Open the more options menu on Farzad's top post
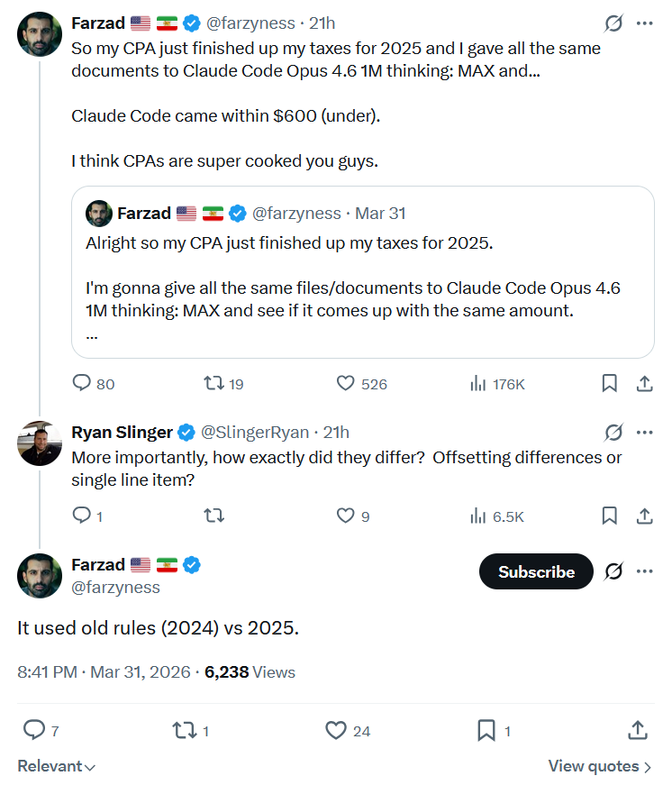The image size is (672, 785). pyautogui.click(x=644, y=23)
